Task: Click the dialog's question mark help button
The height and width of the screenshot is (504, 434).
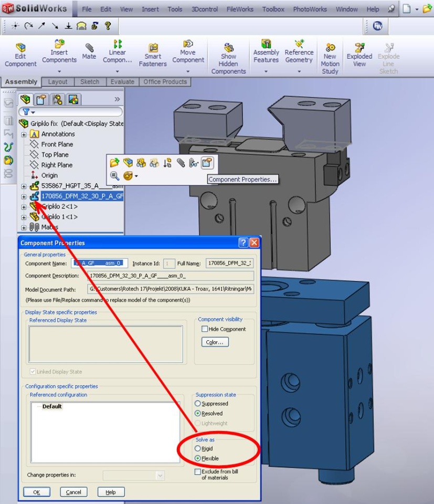Action: click(x=243, y=243)
